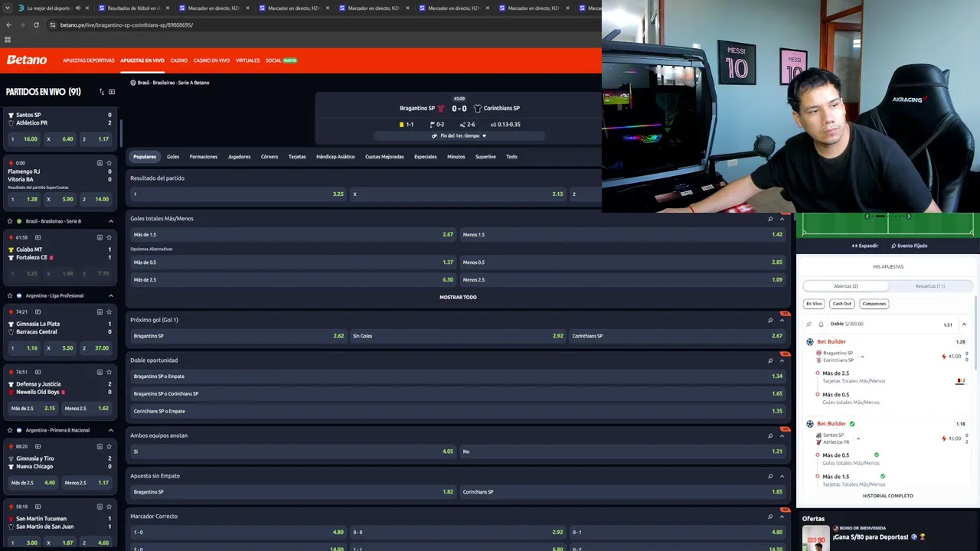The width and height of the screenshot is (980, 551).
Task: Filter bets by Cash Out
Action: point(842,304)
